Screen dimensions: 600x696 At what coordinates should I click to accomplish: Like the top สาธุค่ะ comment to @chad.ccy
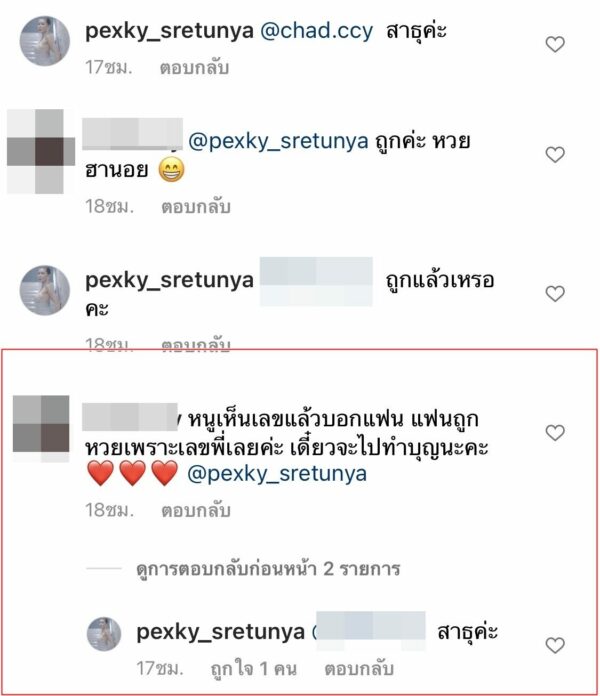click(x=555, y=44)
